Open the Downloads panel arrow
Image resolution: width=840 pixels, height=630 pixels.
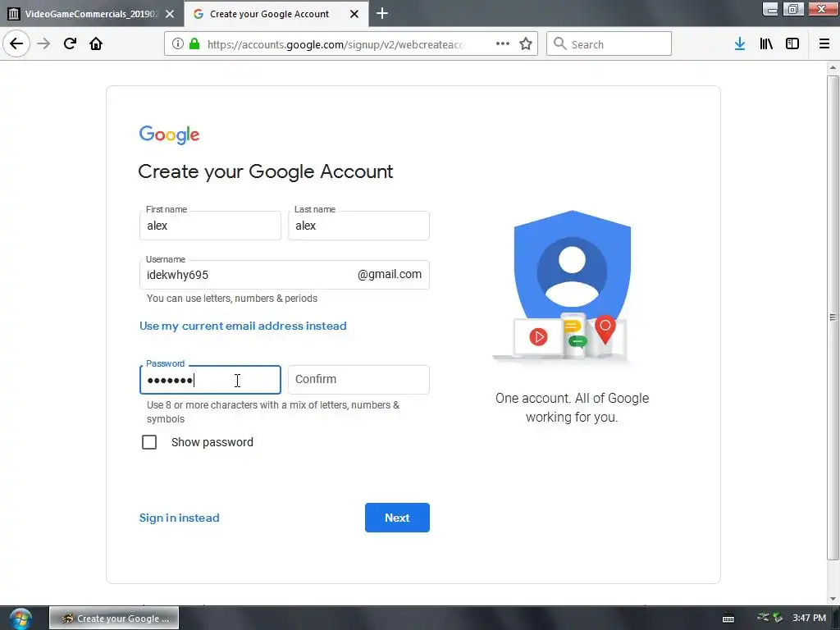pos(740,44)
